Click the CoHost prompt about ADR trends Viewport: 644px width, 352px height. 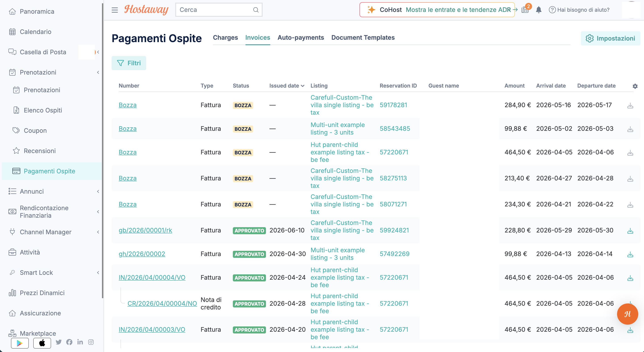pos(458,10)
